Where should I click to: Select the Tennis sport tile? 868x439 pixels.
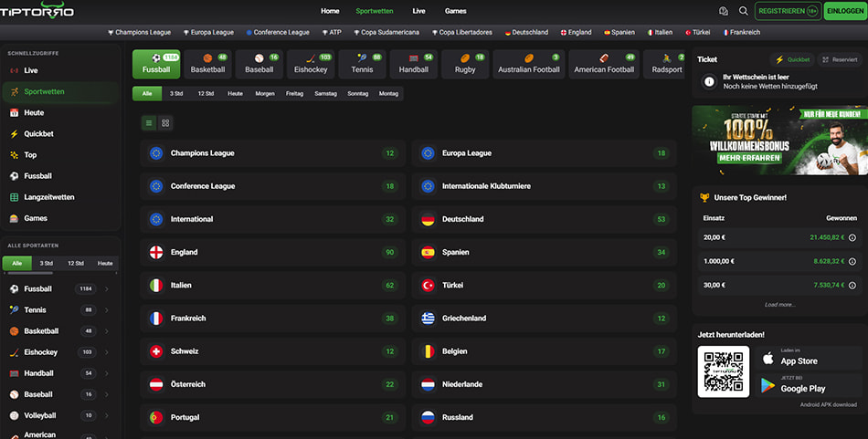tap(362, 64)
